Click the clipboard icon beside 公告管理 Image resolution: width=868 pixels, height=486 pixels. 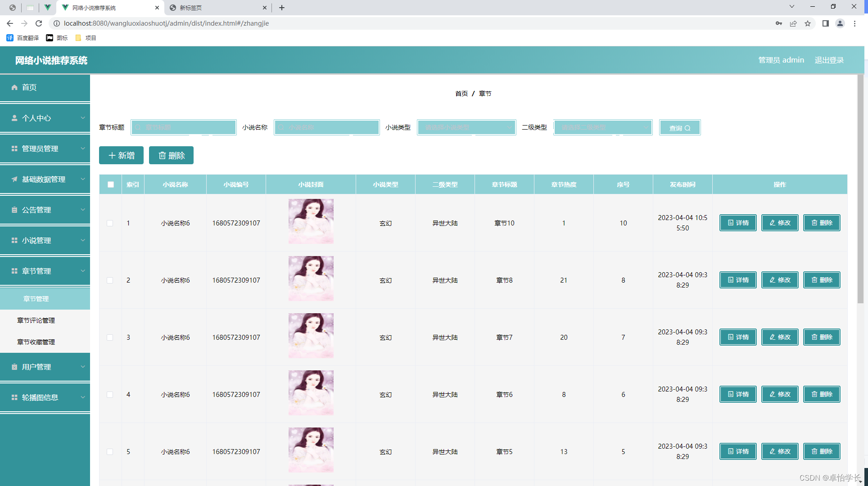pos(14,210)
